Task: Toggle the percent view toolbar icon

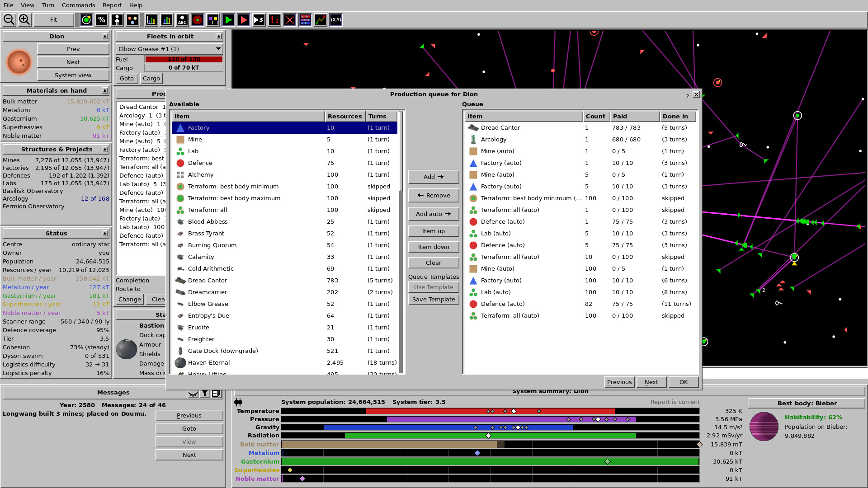Action: (x=102, y=20)
